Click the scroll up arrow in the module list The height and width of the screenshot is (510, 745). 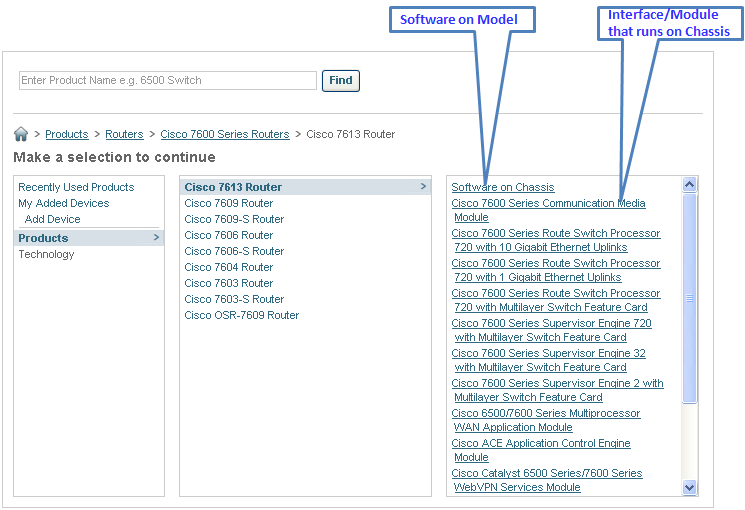689,184
